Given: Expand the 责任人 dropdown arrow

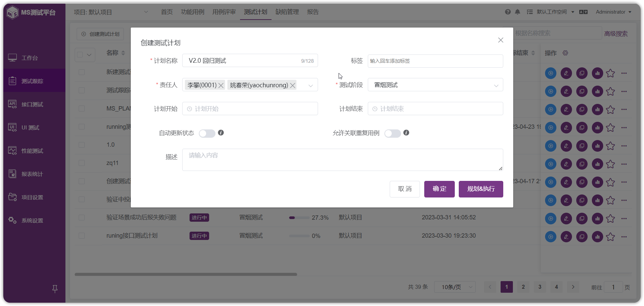Looking at the screenshot, I should coord(311,85).
